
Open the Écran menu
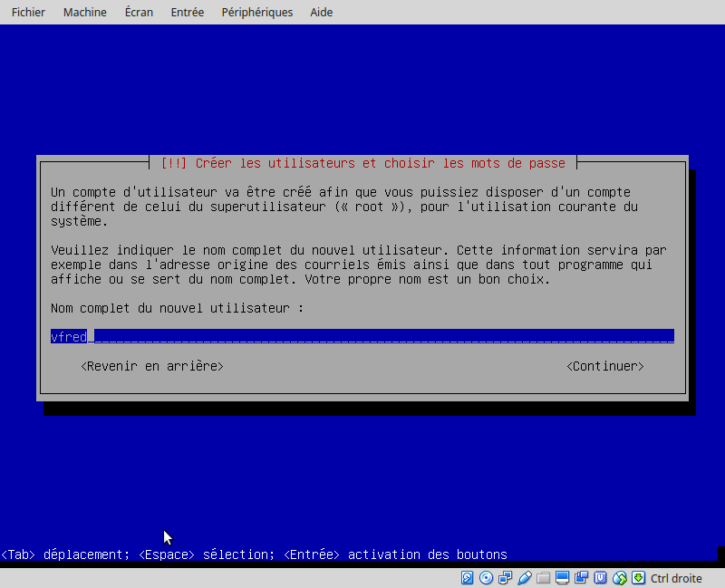[139, 12]
